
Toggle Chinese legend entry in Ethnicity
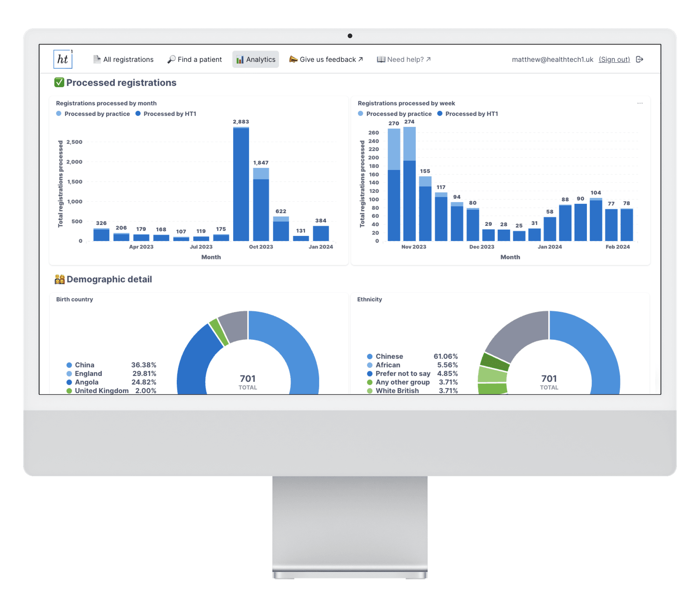(412, 357)
